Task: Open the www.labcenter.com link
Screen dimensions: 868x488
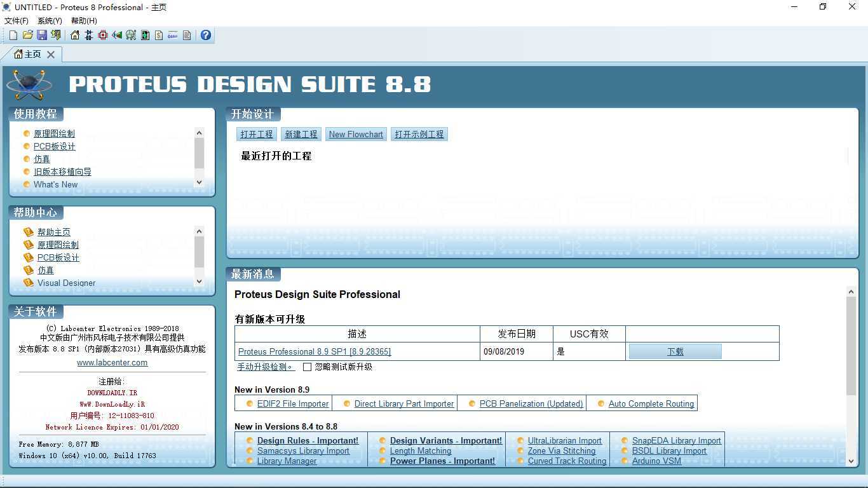Action: (112, 363)
